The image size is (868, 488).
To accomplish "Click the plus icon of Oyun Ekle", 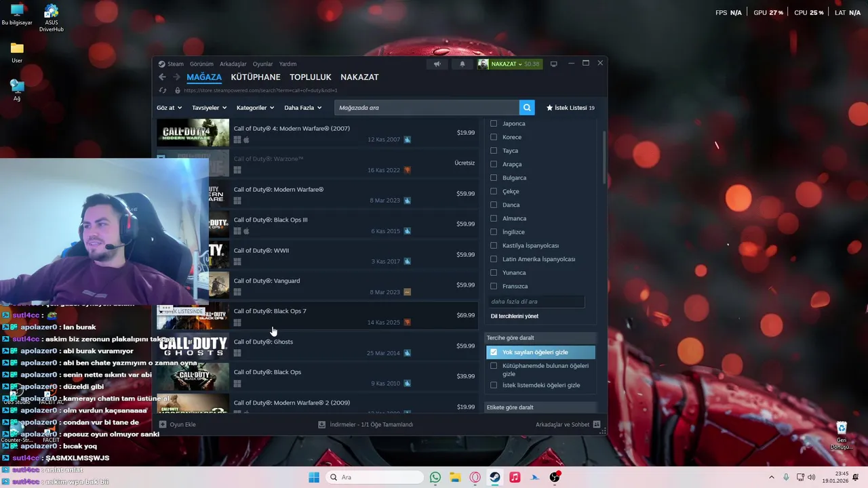I will point(163,424).
